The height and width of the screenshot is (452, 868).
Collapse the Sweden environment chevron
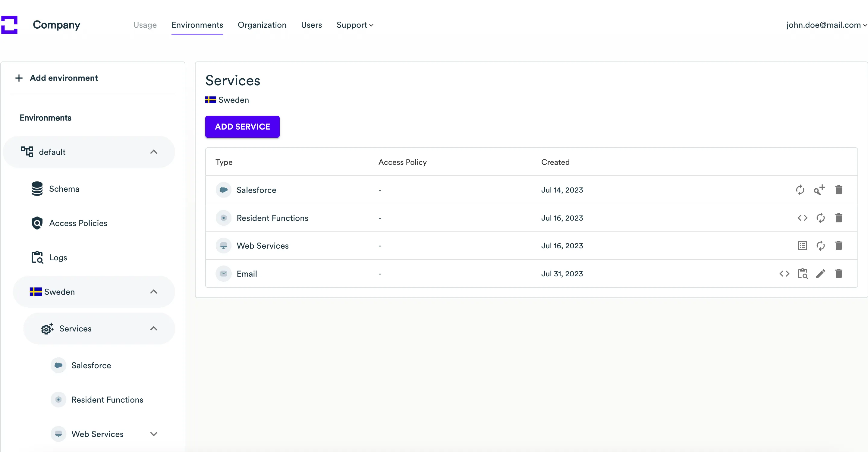154,292
